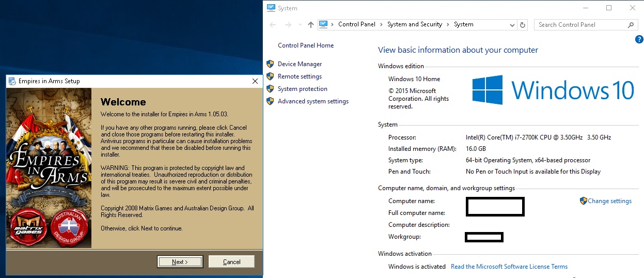644x278 pixels.
Task: Click the Windows 10 logo image
Action: (553, 89)
